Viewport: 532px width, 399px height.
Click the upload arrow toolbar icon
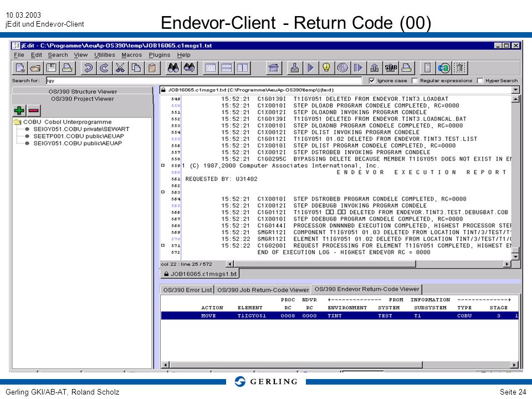pyautogui.click(x=374, y=68)
